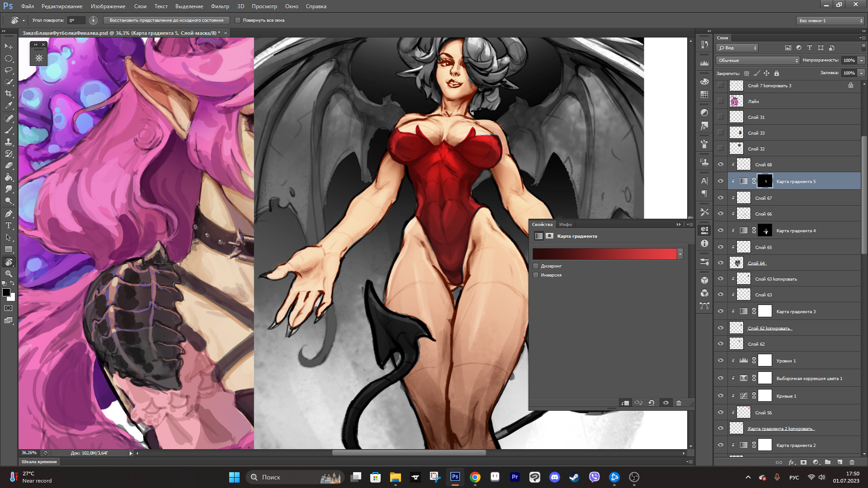Select the Zoom tool
The height and width of the screenshot is (488, 868).
point(9,274)
